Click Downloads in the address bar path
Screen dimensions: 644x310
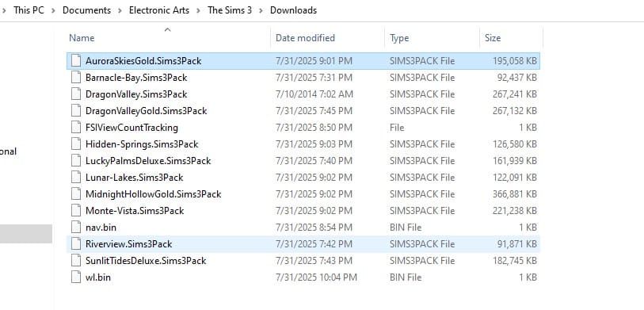(x=293, y=10)
